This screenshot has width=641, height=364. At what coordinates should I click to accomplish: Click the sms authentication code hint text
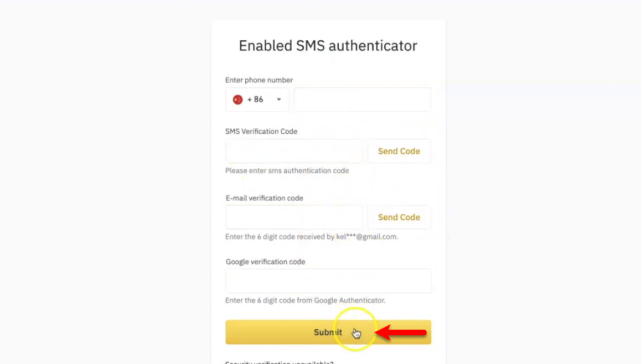[x=287, y=171]
